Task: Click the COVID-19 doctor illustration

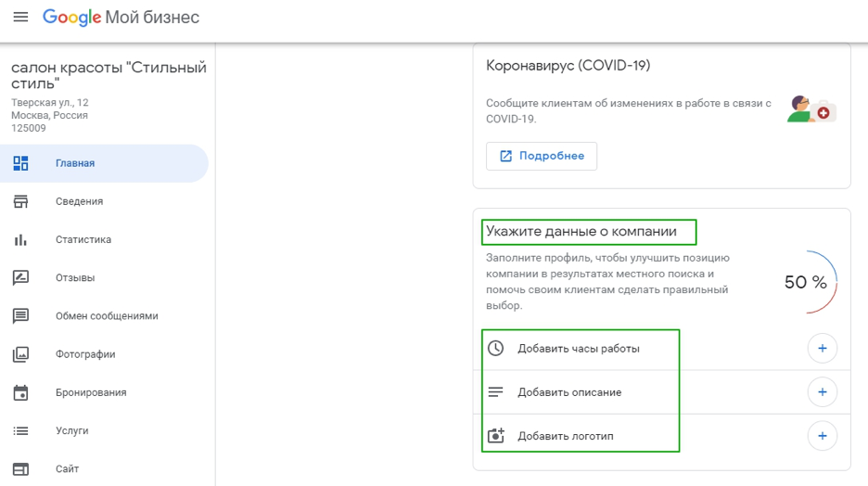Action: point(811,109)
